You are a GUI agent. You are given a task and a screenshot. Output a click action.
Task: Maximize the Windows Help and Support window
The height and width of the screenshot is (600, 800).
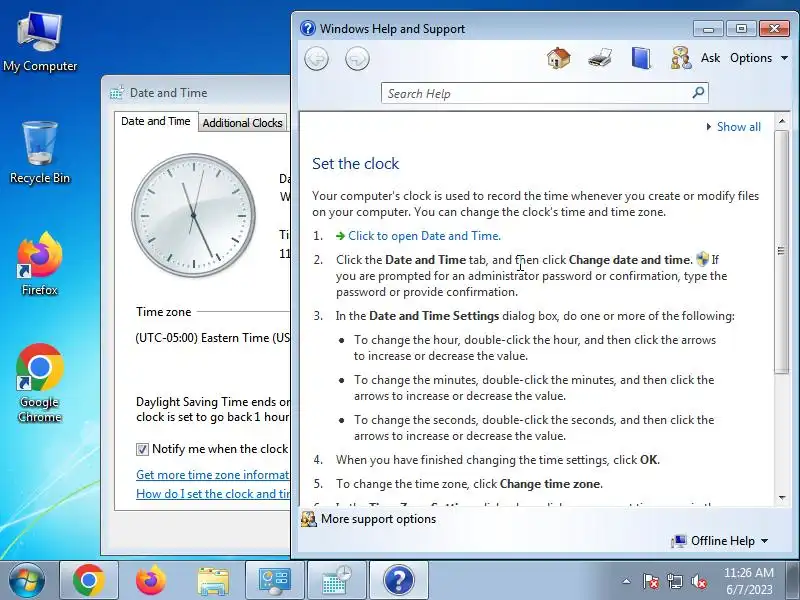741,29
